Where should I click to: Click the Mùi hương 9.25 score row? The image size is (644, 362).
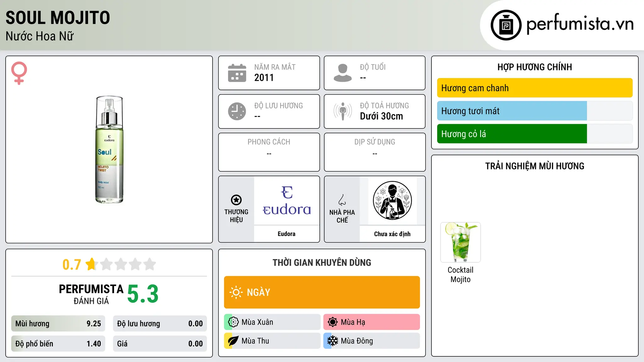click(58, 324)
